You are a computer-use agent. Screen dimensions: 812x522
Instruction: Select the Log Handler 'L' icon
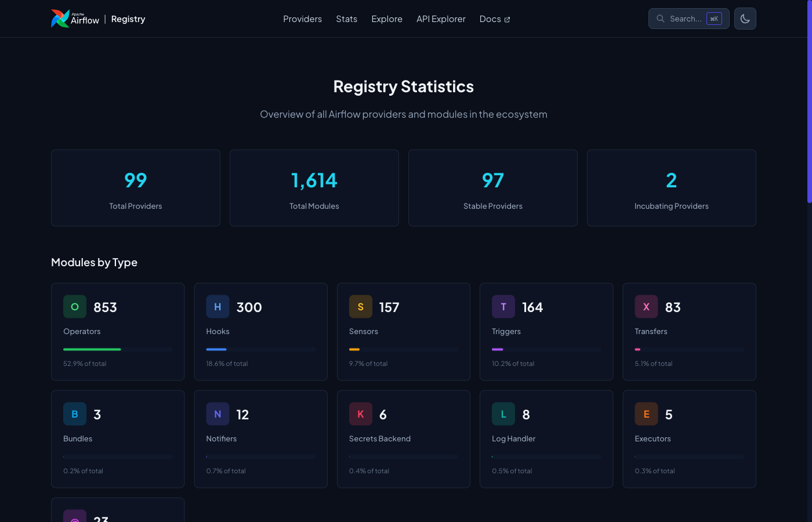503,414
